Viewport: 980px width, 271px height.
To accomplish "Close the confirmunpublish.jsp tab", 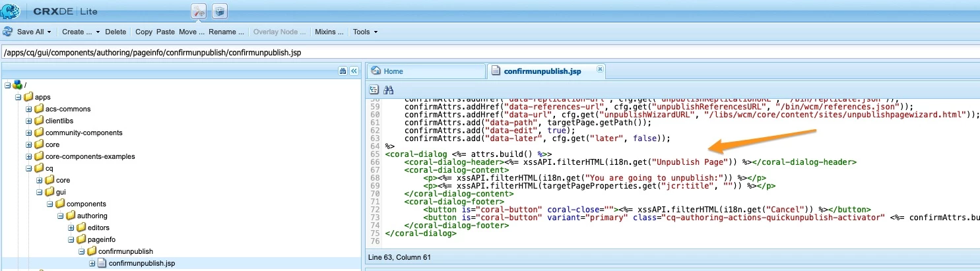I will (x=600, y=69).
